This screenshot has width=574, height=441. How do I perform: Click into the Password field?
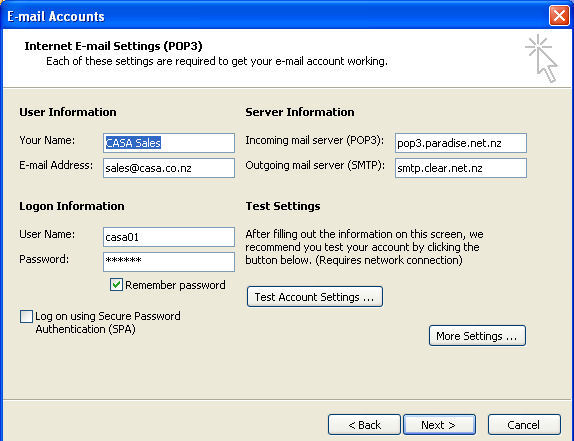(x=169, y=262)
